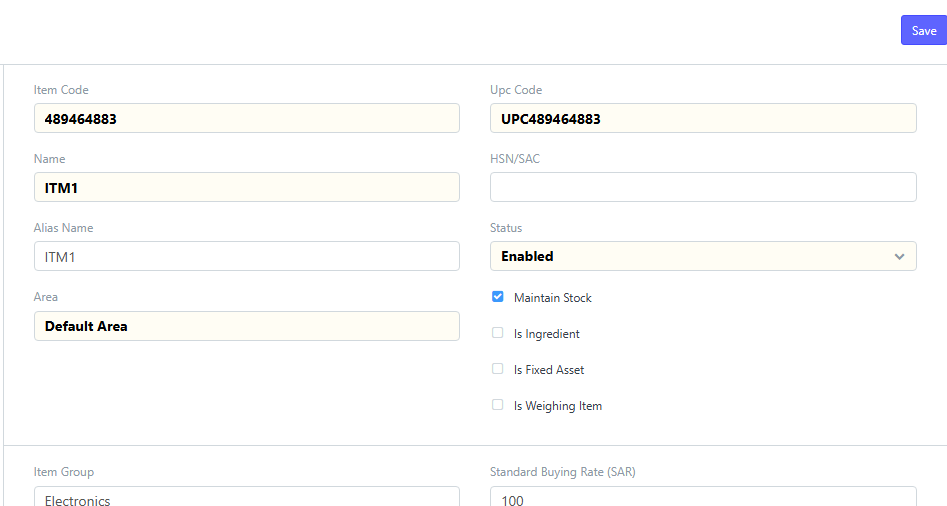
Task: Open the Item Group field showing Electronics
Action: pos(246,497)
